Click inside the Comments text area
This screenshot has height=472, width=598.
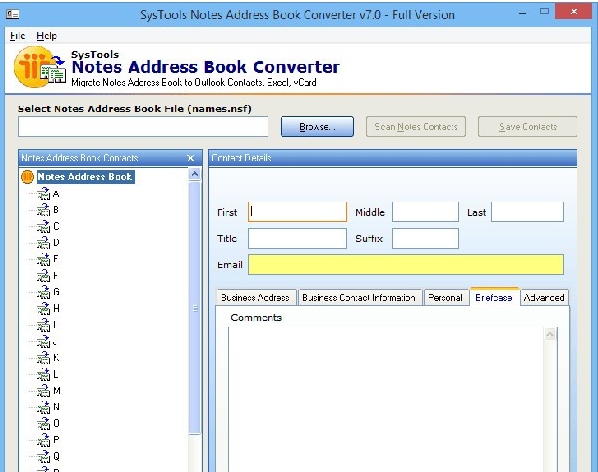click(386, 398)
